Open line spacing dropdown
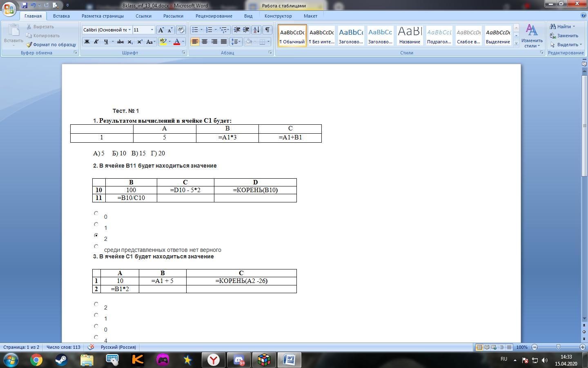This screenshot has width=588, height=368. 236,42
